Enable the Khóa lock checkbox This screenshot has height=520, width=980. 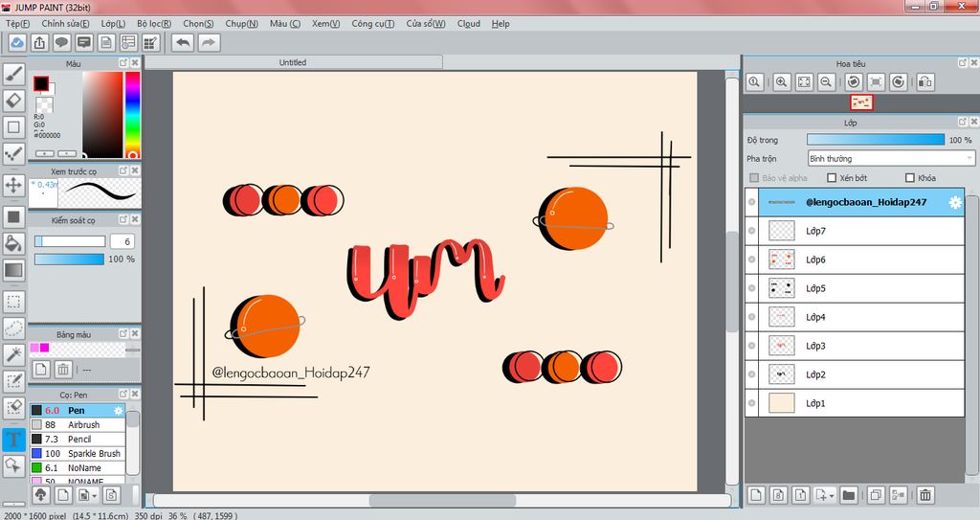[910, 178]
